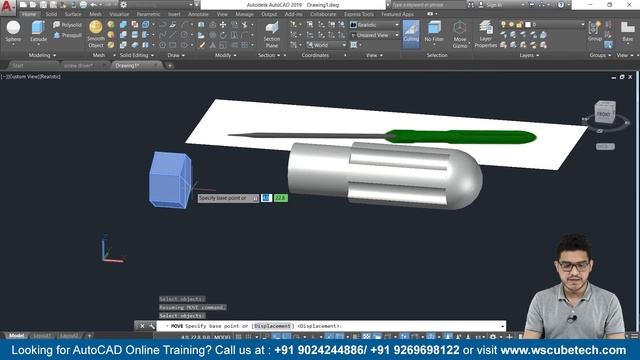Open the Insert ribbon tab
The image size is (640, 360).
click(x=174, y=14)
